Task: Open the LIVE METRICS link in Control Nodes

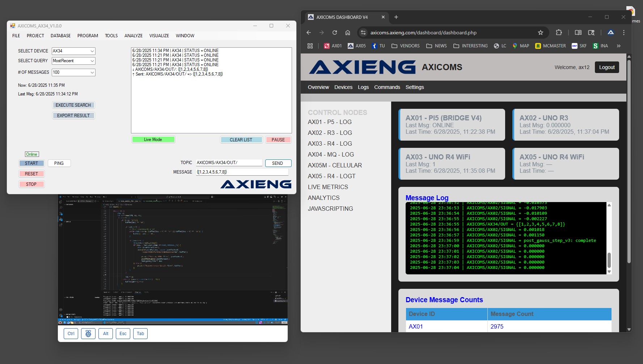Action: [327, 187]
